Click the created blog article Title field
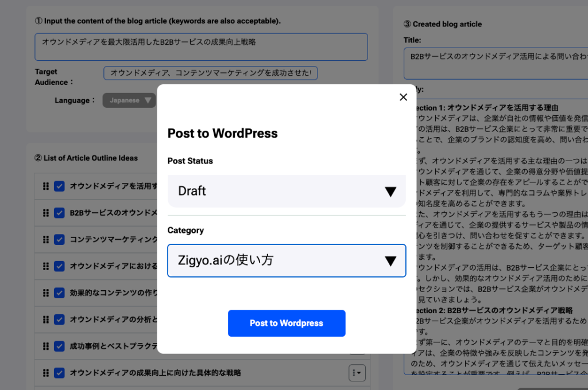 (496, 63)
